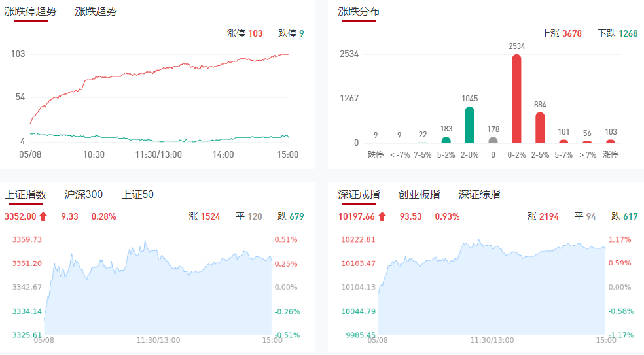Click the tallest red bar labeled 2534
This screenshot has width=644, height=355.
point(516,99)
